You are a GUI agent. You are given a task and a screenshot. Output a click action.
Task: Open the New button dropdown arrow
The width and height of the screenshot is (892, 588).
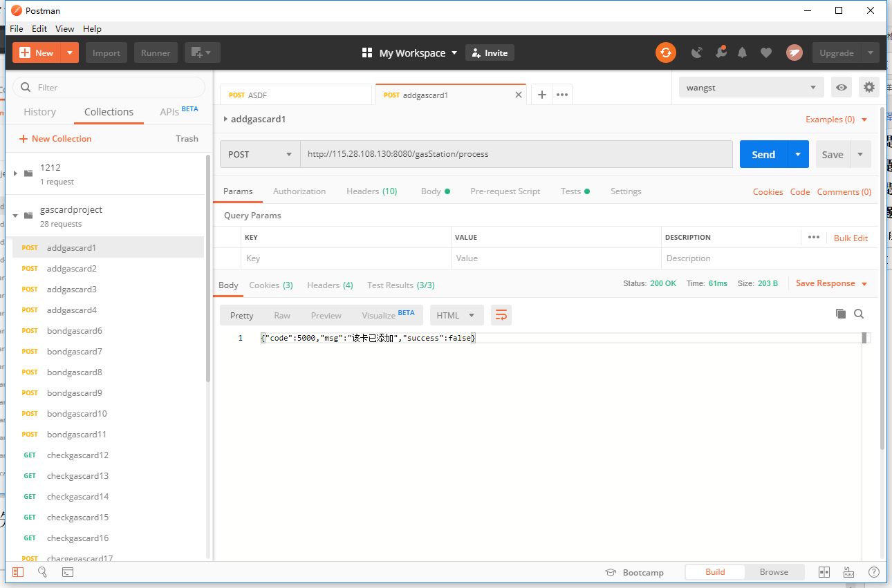(70, 53)
